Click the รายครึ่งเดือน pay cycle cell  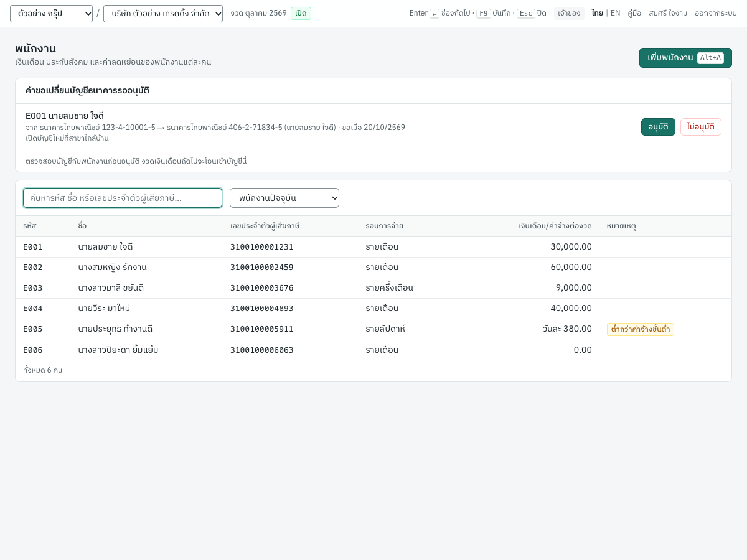tap(389, 287)
